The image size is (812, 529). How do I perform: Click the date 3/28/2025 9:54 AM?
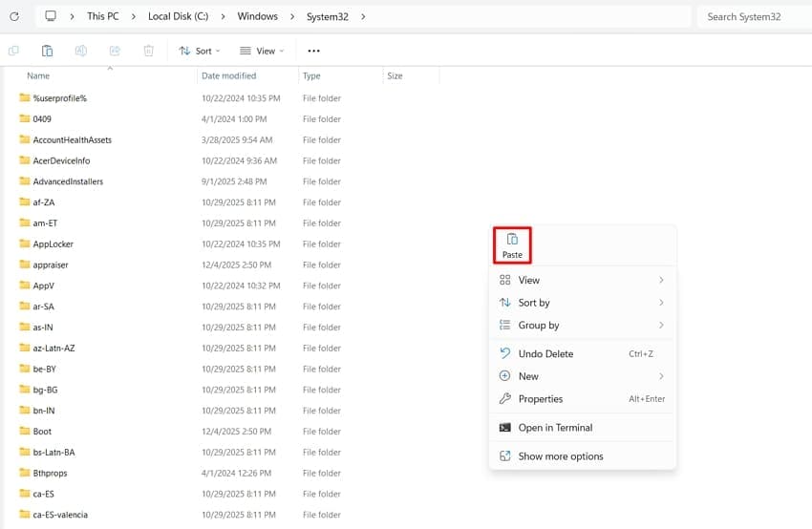coord(237,139)
